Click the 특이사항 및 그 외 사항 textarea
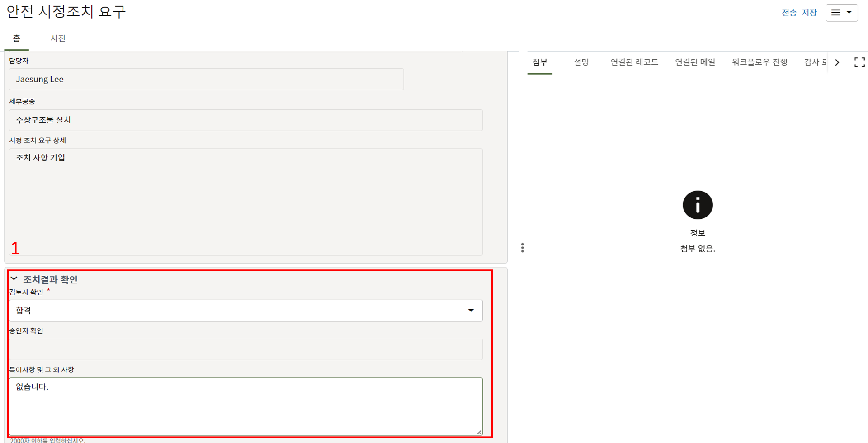The width and height of the screenshot is (868, 443). tap(245, 406)
